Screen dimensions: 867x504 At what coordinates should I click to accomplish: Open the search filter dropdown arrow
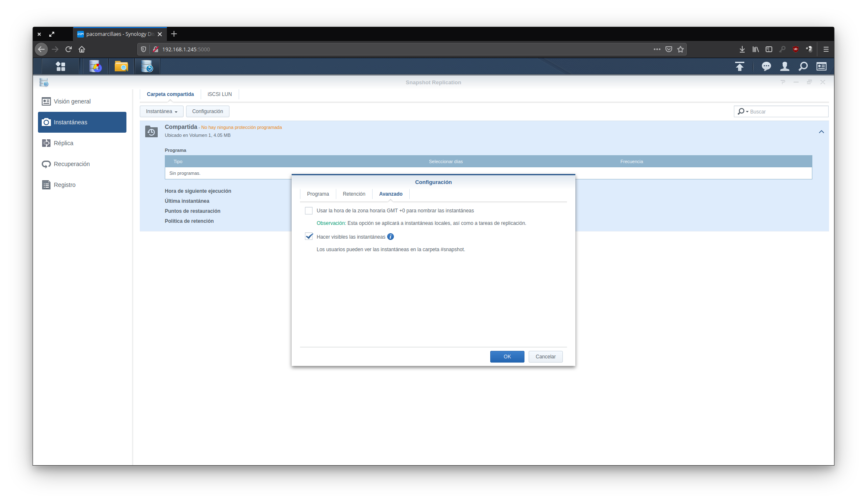pos(747,111)
